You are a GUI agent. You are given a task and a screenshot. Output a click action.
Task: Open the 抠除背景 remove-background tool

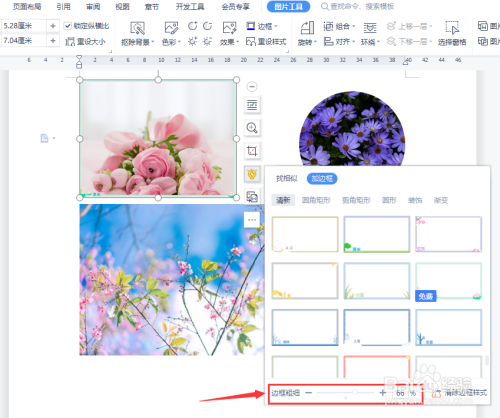(137, 34)
